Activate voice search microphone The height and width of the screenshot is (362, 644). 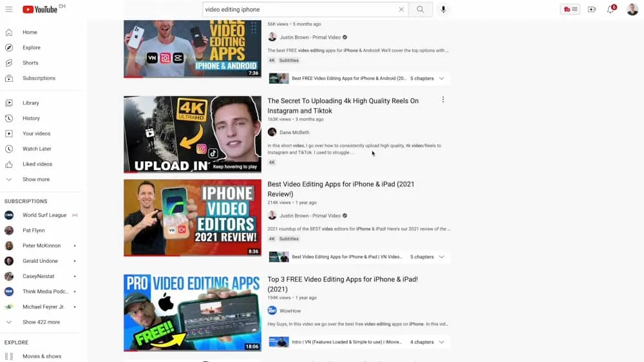coord(443,10)
